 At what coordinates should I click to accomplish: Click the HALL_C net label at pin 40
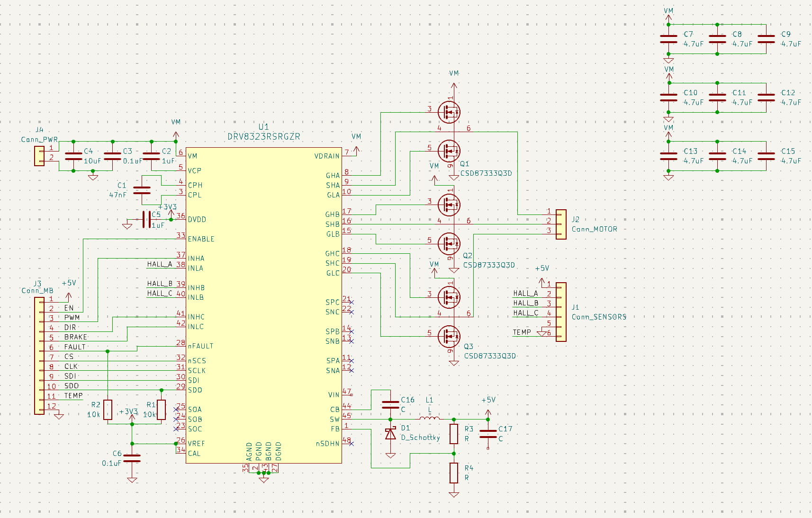coord(160,293)
